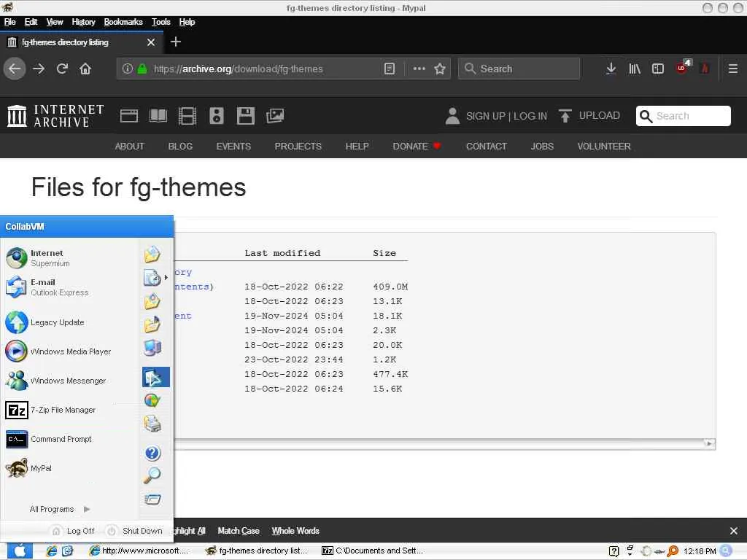Open Internet Archive Audio speaker icon

[x=216, y=116]
